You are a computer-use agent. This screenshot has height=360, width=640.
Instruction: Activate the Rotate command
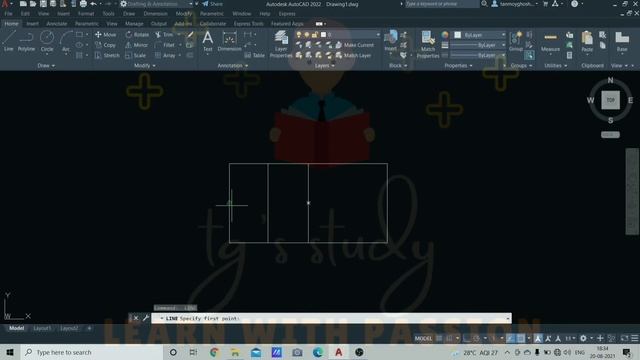pyautogui.click(x=137, y=35)
